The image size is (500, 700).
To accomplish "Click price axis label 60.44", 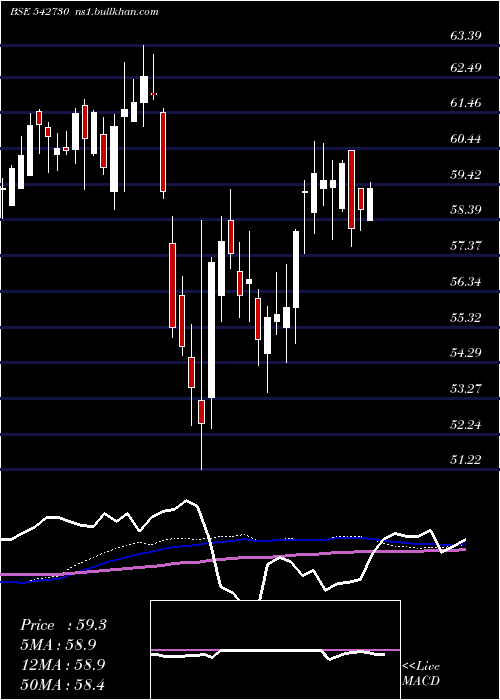I will pyautogui.click(x=466, y=138).
